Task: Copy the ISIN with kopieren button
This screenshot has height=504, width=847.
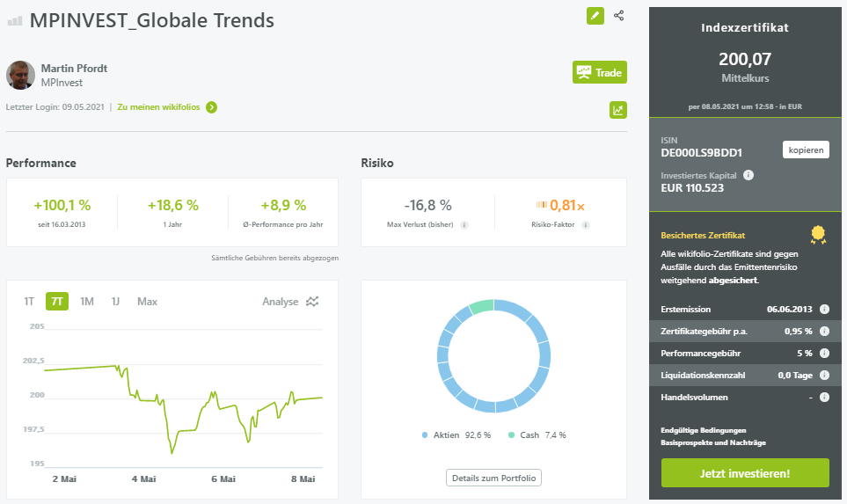Action: click(x=806, y=150)
